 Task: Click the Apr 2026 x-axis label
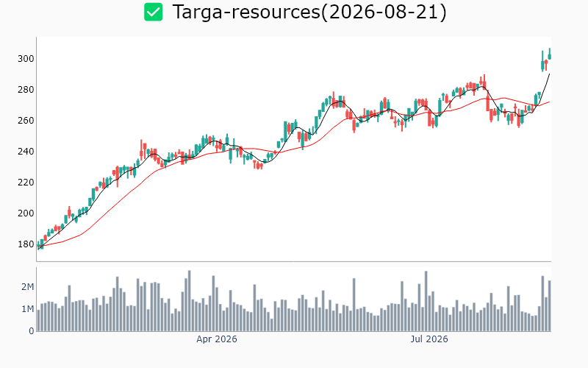pos(216,339)
